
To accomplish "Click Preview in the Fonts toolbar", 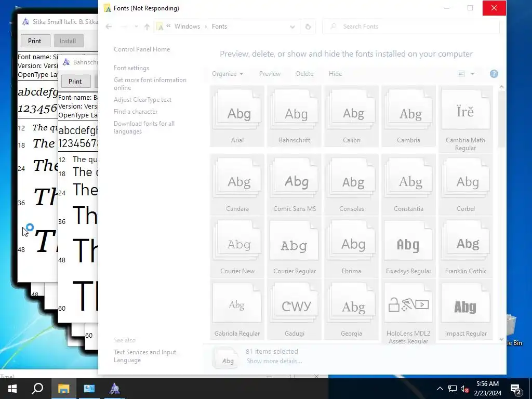I will (270, 74).
